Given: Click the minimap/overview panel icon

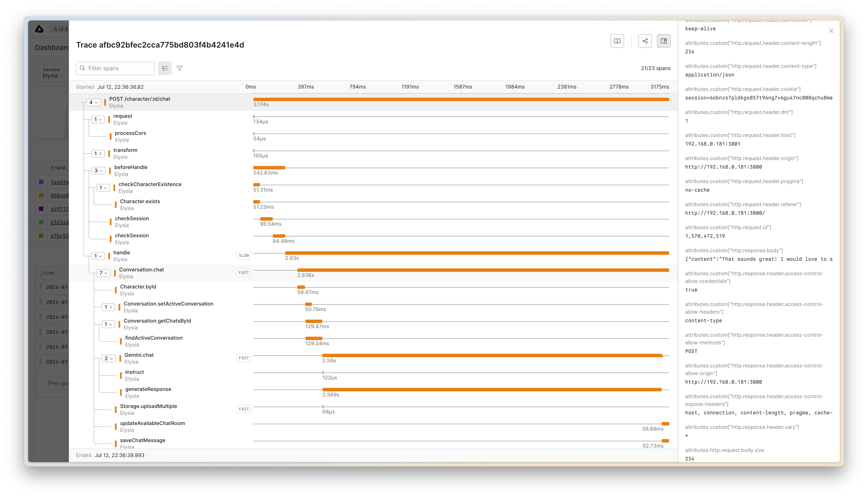Looking at the screenshot, I should click(x=664, y=41).
